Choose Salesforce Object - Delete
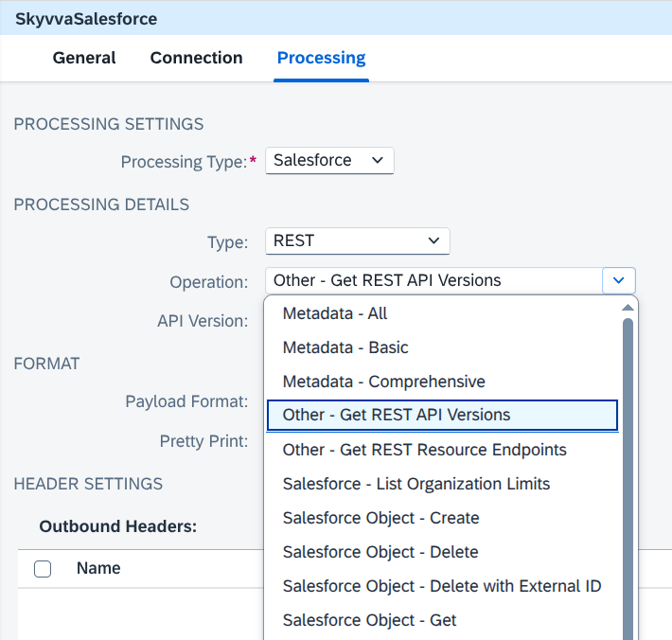Image resolution: width=672 pixels, height=640 pixels. [x=442, y=552]
